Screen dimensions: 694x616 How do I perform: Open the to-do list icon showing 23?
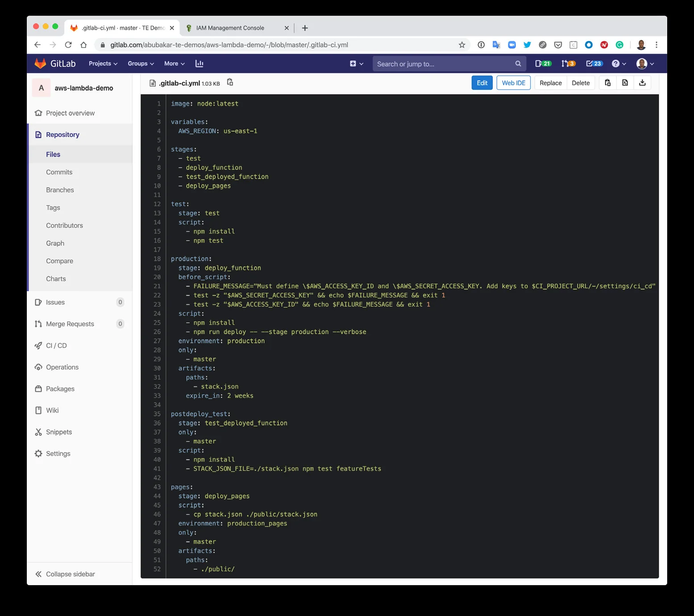(x=594, y=64)
